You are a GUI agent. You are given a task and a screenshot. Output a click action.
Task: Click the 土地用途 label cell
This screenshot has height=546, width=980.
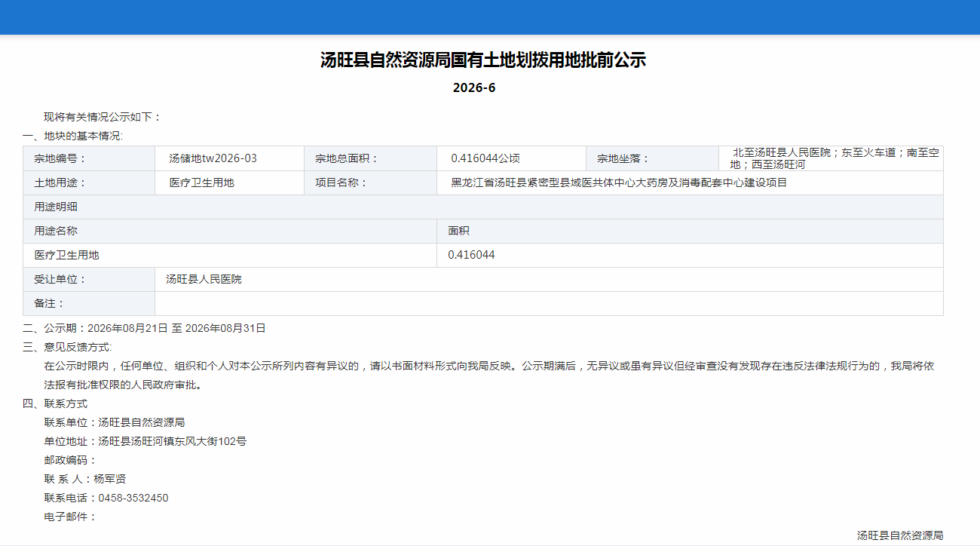tap(89, 183)
